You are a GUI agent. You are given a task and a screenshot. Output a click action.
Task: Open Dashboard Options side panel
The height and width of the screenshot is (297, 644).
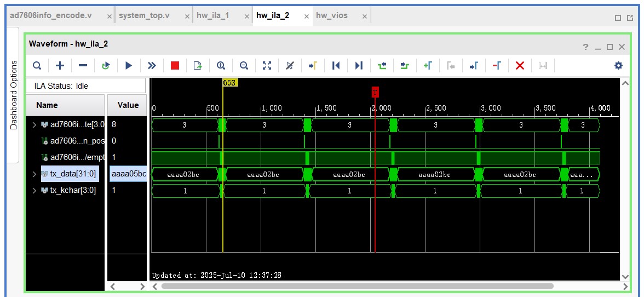click(x=14, y=95)
